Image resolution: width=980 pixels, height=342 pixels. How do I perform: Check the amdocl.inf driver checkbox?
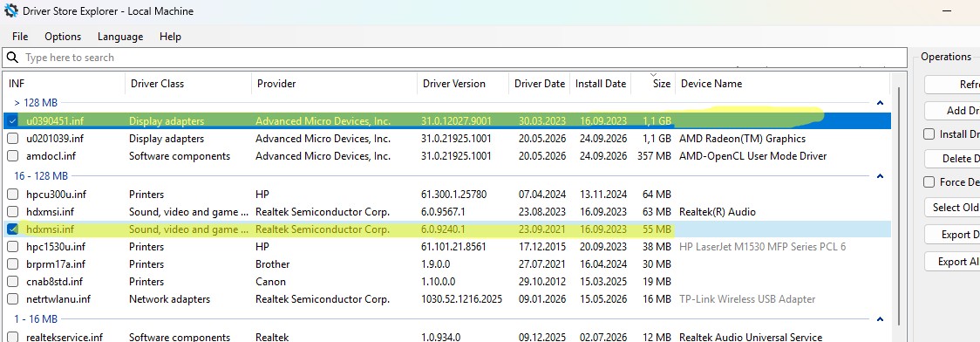click(x=12, y=155)
